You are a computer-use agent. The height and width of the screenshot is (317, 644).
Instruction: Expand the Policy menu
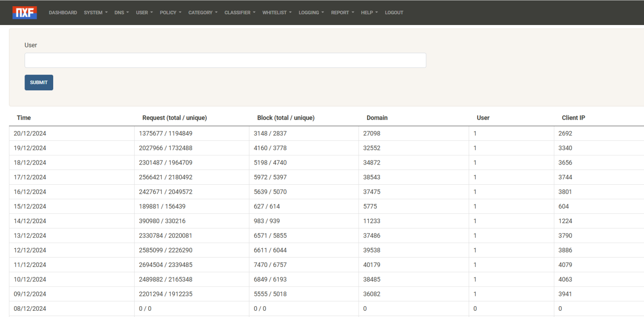[170, 13]
